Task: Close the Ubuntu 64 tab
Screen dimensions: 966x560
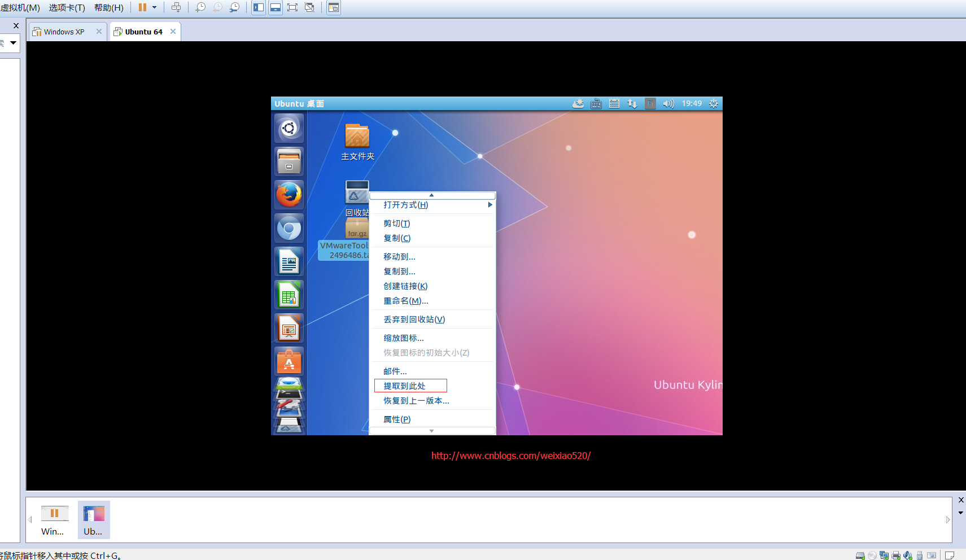Action: [173, 32]
